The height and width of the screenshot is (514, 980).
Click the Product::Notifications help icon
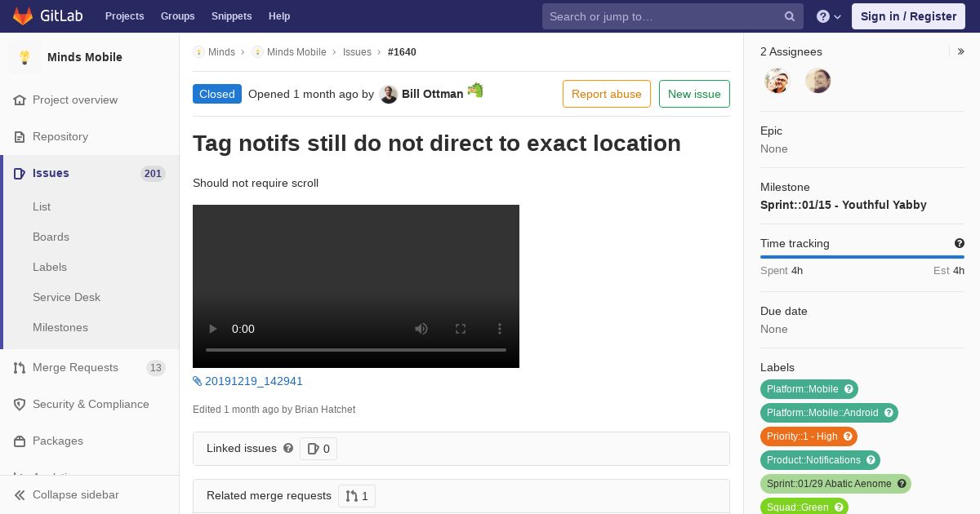pos(871,460)
